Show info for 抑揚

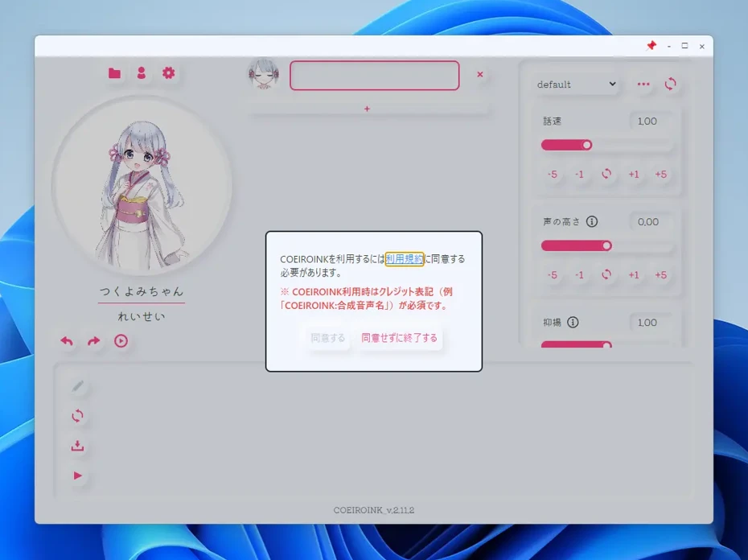tap(573, 323)
